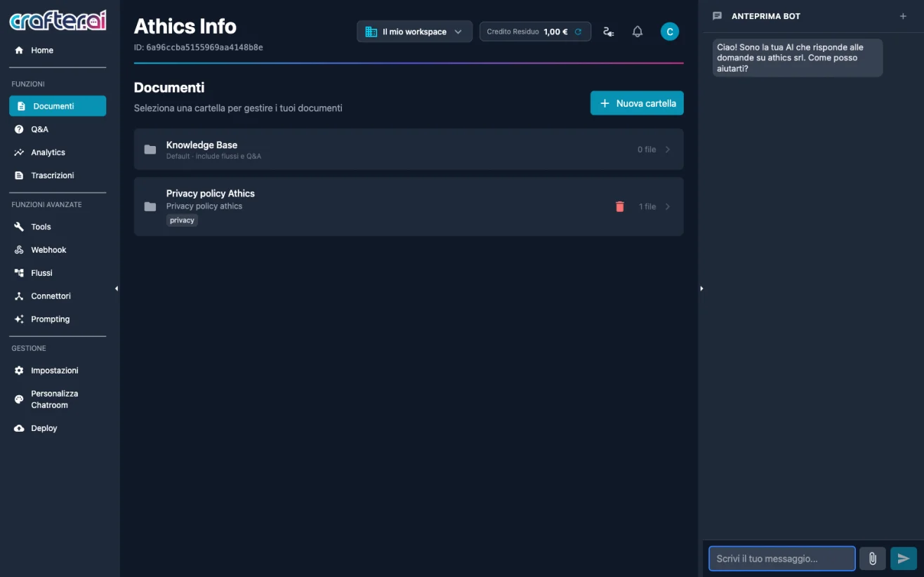Click the Connettori hub icon

pyautogui.click(x=19, y=296)
